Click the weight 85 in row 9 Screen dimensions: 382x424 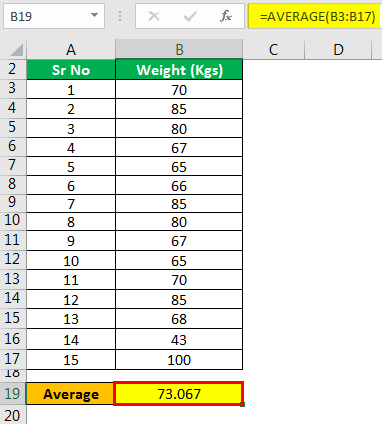(x=179, y=204)
